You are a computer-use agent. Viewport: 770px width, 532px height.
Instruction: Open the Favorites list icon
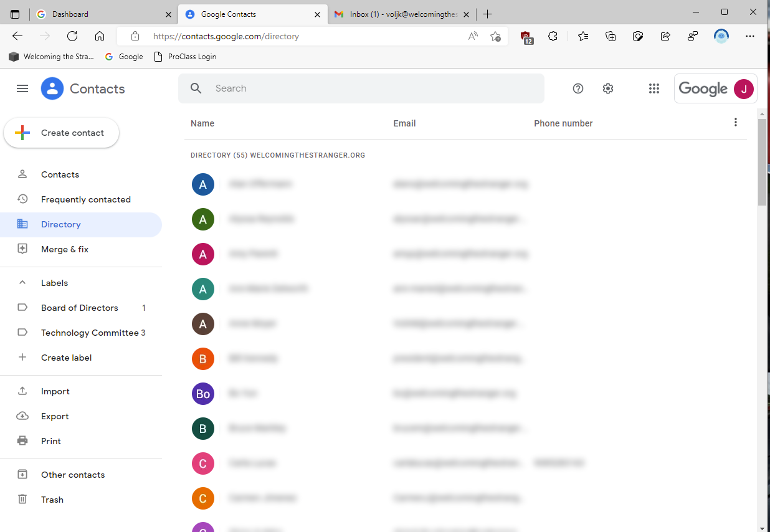[583, 36]
